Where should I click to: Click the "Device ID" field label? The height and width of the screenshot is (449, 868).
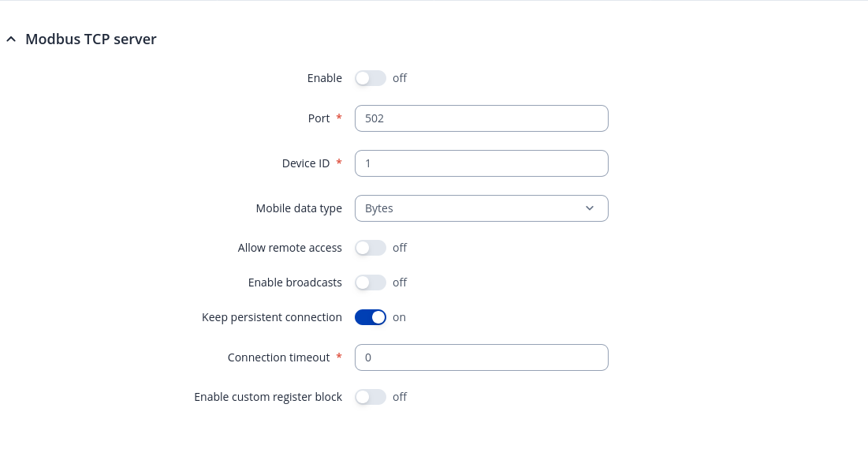[x=306, y=163]
